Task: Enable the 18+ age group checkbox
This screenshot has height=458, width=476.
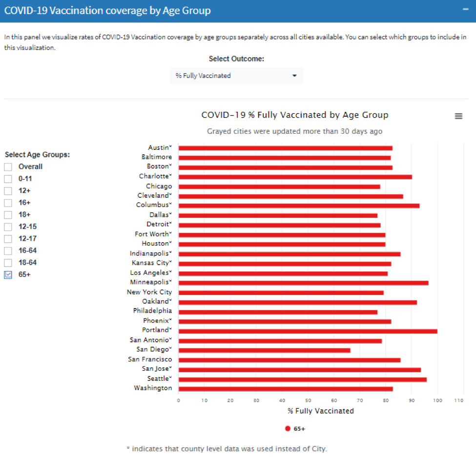Action: [7, 214]
